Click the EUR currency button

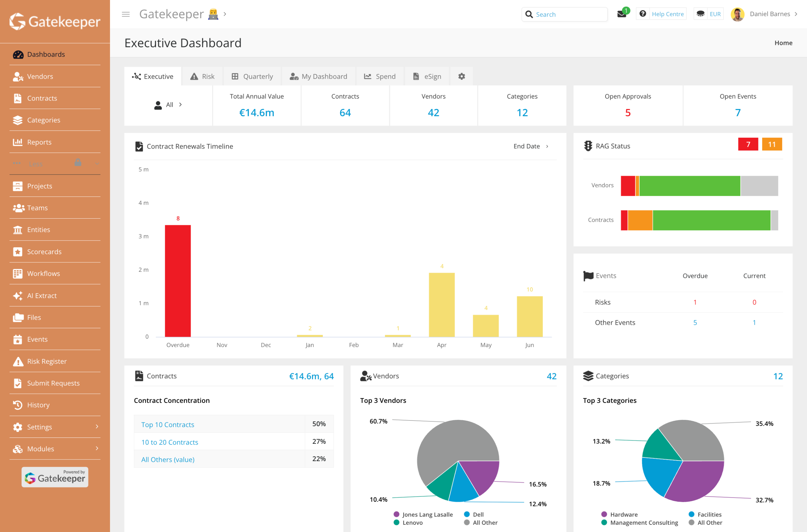(x=715, y=14)
